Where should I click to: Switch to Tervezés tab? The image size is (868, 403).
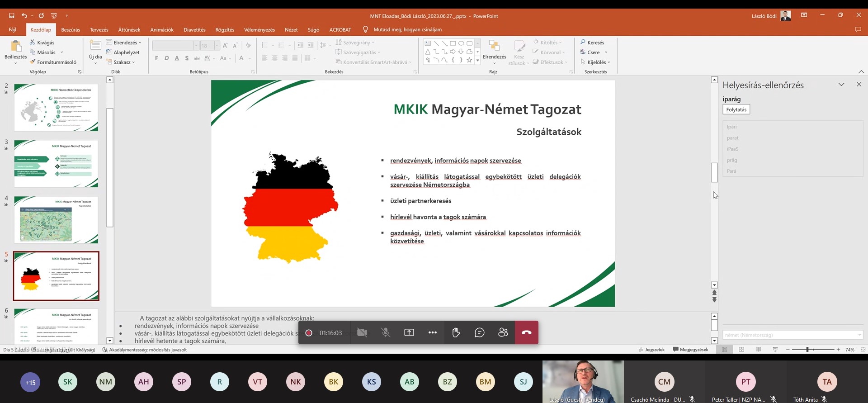[99, 29]
